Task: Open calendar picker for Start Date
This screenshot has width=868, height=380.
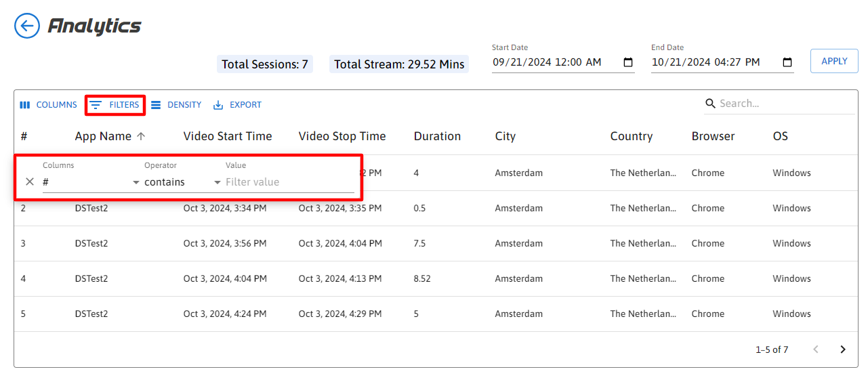Action: point(628,62)
